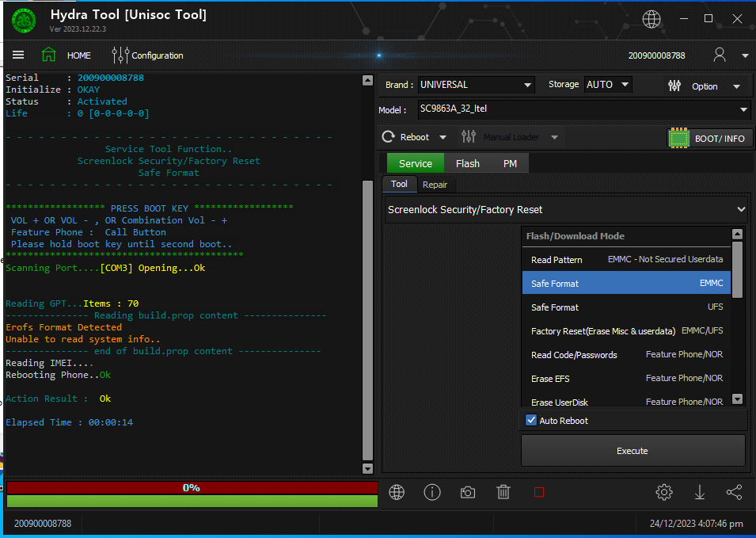Open the Brand UNIVERSAL combo box
Viewport: 756px width, 538px height.
click(476, 85)
